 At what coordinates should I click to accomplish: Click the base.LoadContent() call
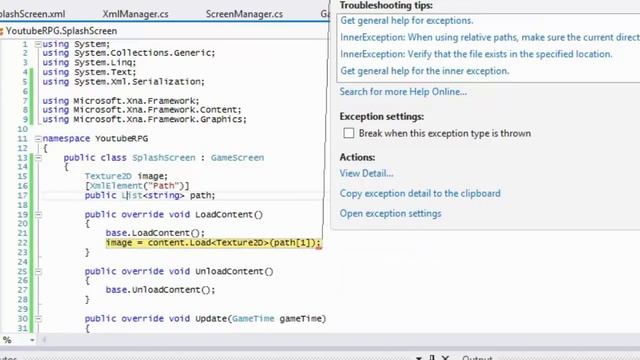point(155,233)
